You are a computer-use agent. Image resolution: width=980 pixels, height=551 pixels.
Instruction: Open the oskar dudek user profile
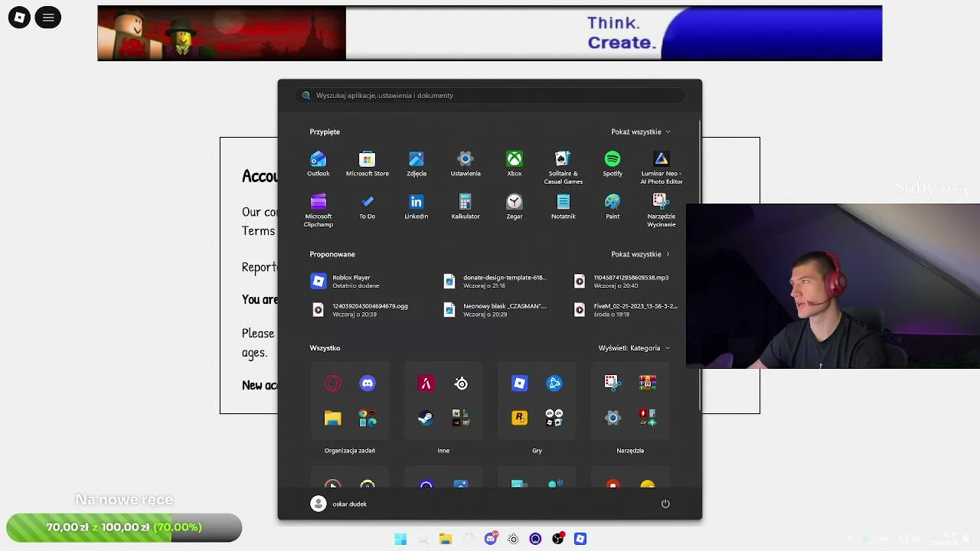(339, 504)
